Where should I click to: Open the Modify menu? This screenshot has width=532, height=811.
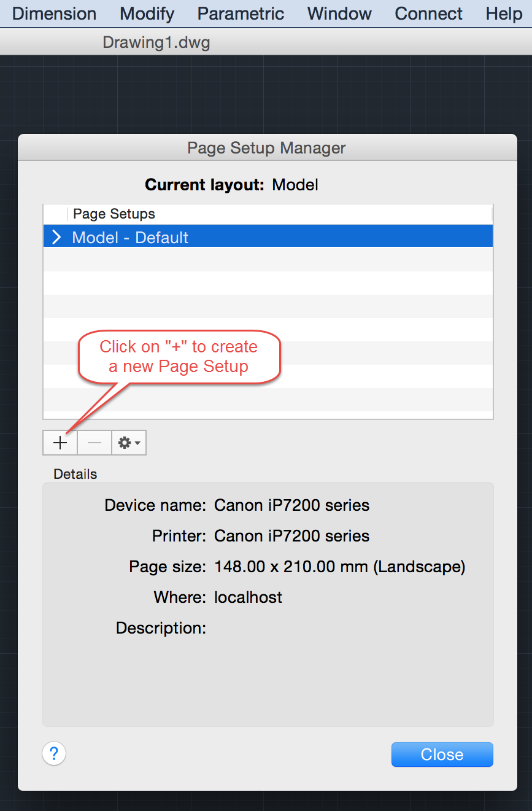point(147,14)
